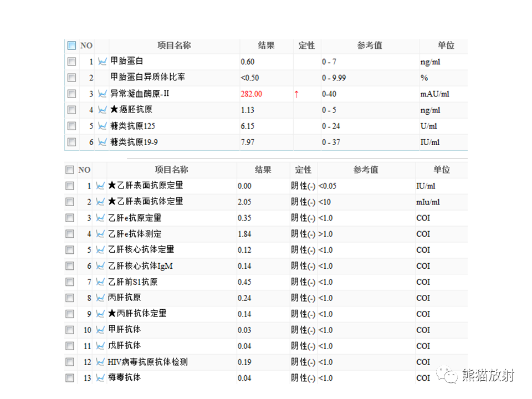Check the box for 糖类抗原19-9 row
Viewport: 532px width, 399px height.
pos(71,142)
